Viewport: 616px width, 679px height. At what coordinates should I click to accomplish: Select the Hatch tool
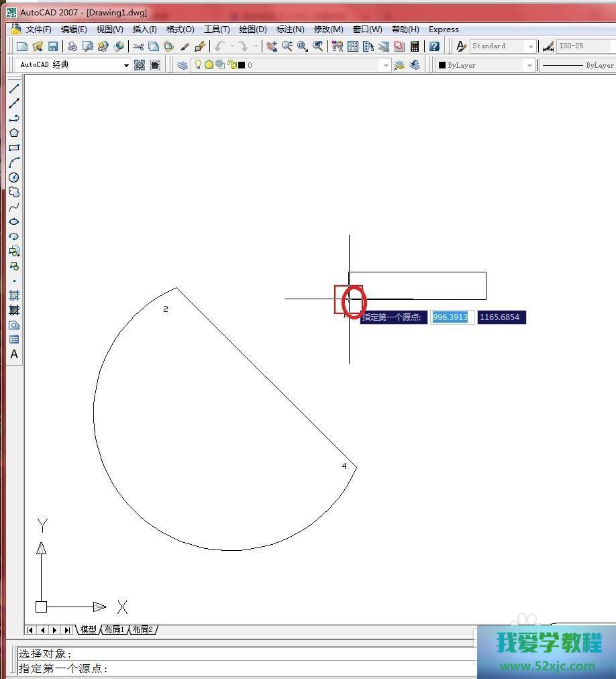14,295
